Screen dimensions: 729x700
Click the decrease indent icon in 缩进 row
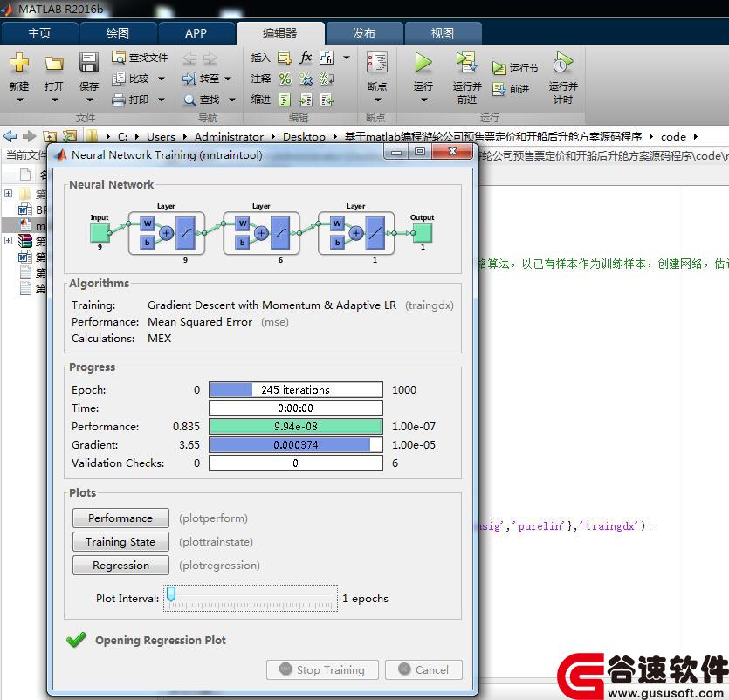click(327, 100)
